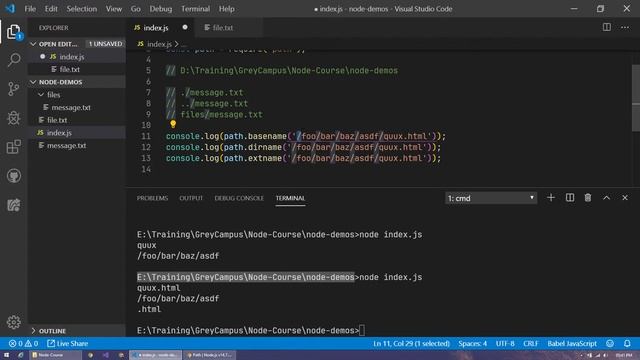This screenshot has height=360, width=640.
Task: Click the errors and warnings status indicator
Action: point(23,343)
